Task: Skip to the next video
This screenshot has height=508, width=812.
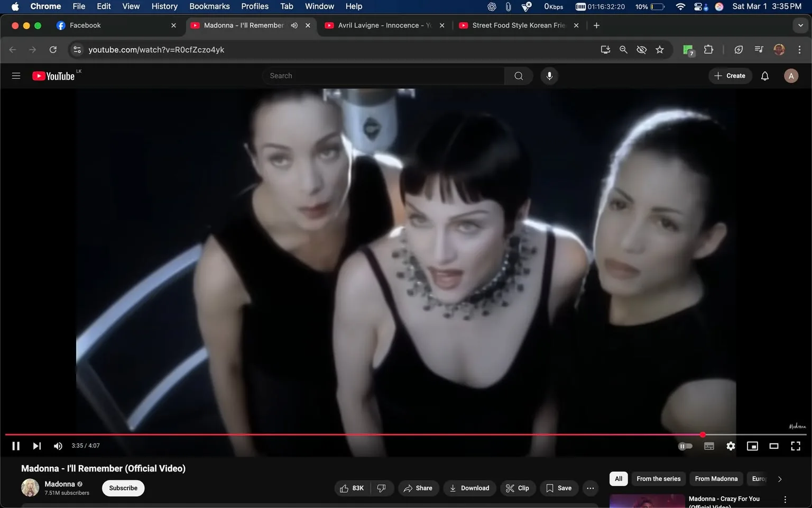Action: [x=36, y=446]
